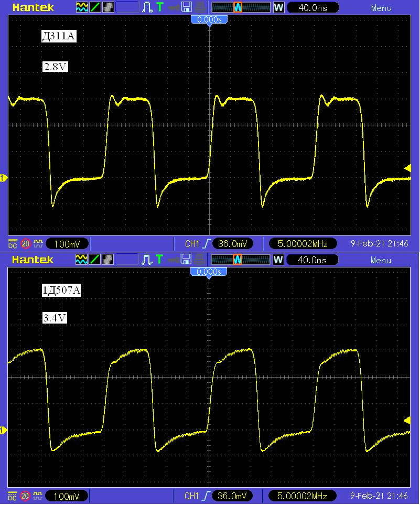Click the empty readout box in the Д311А toolbar
Viewport: 420px width, 505px height.
tap(127, 7)
